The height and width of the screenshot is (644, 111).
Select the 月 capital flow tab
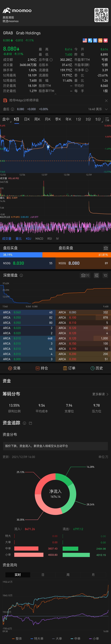pyautogui.click(x=93, y=575)
